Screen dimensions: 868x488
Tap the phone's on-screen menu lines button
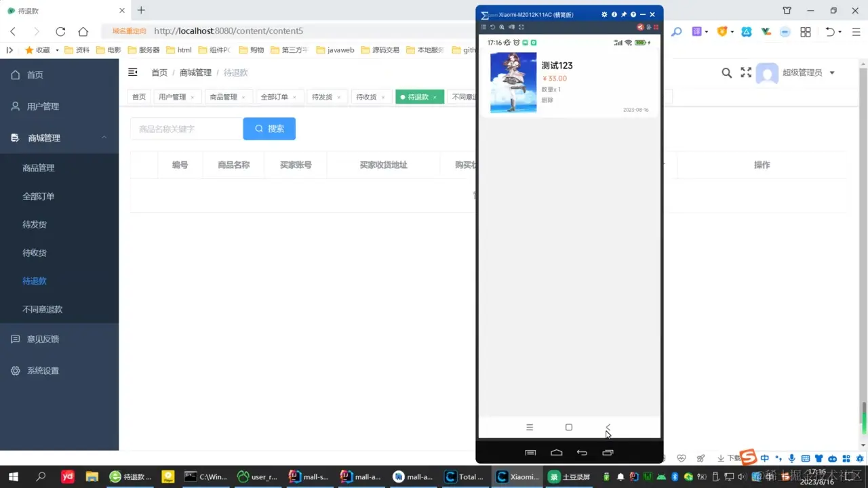point(530,427)
